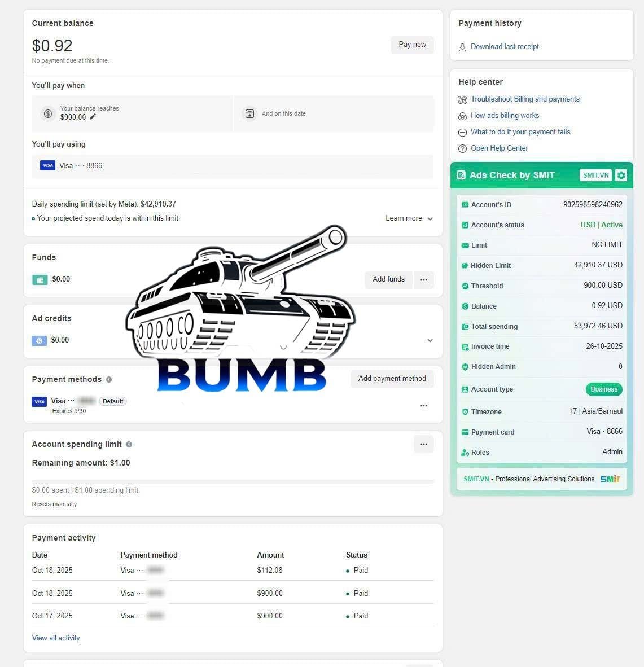
Task: Click the Add payment method button
Action: [392, 379]
